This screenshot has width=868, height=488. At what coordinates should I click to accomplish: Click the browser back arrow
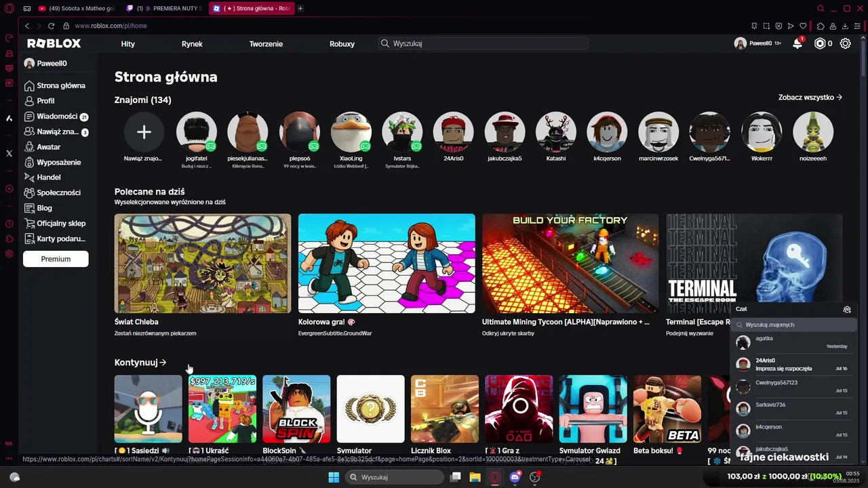point(27,26)
